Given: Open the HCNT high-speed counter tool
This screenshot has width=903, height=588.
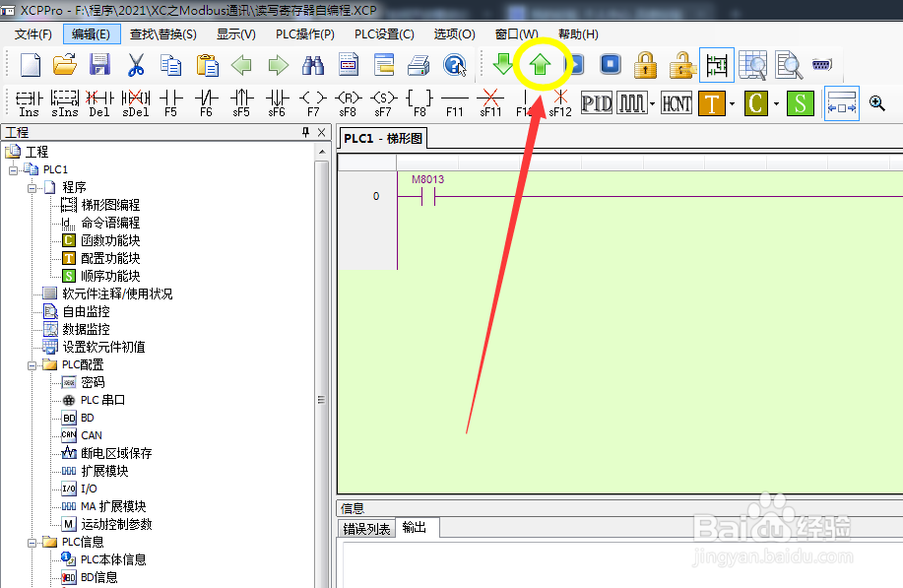Looking at the screenshot, I should pyautogui.click(x=677, y=103).
